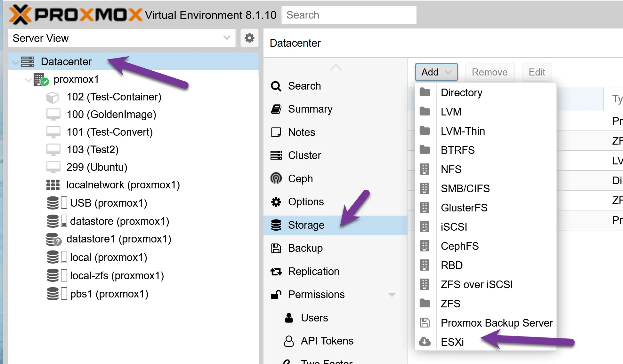Collapse the Datacenter tree node
Viewport: 623px width, 364px height.
tap(15, 62)
